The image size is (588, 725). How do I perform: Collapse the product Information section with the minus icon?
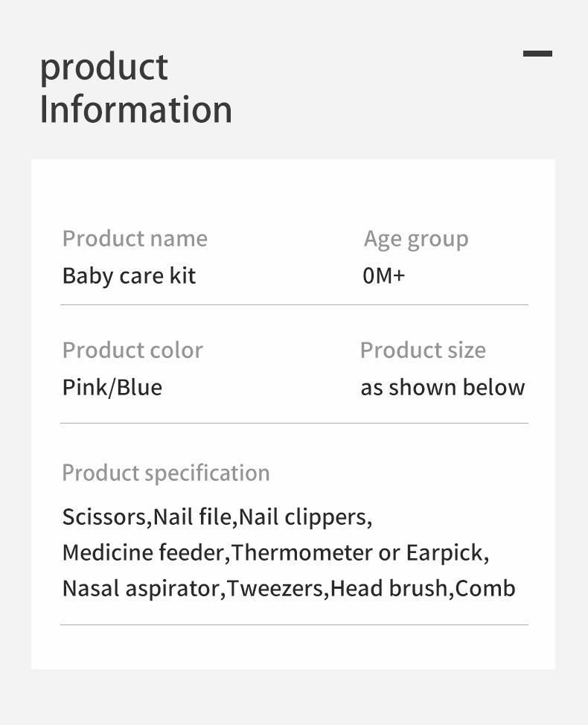537,54
